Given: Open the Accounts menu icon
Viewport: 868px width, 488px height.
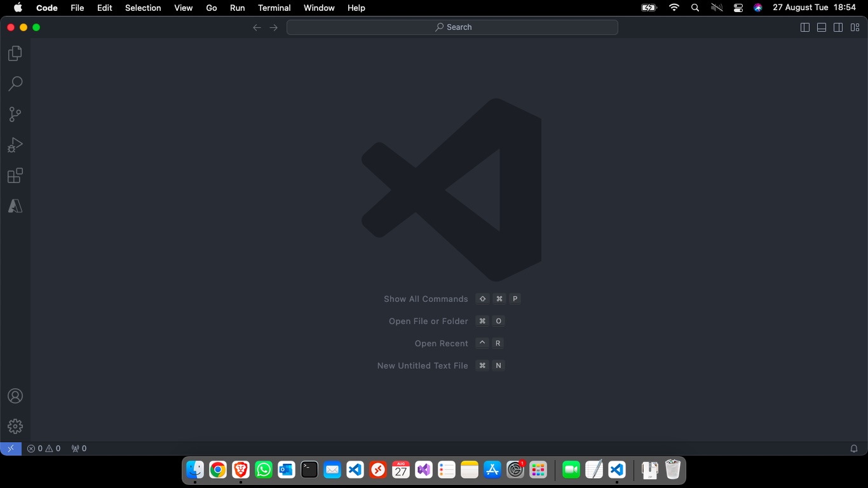Looking at the screenshot, I should click(15, 396).
